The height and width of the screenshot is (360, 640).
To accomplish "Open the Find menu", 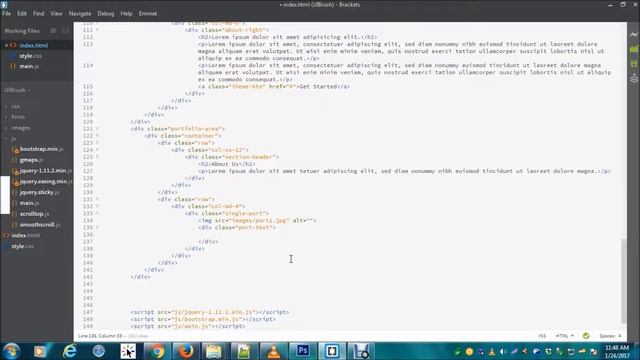I will point(38,13).
